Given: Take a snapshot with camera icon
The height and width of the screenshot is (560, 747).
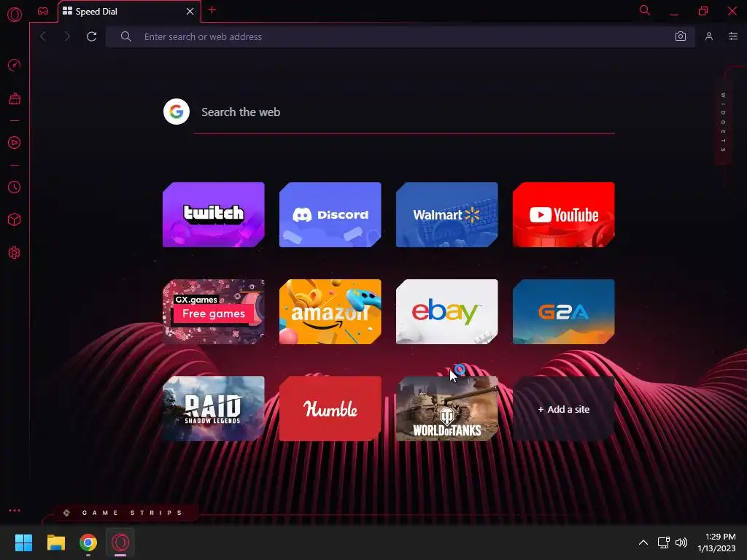Looking at the screenshot, I should click(681, 36).
